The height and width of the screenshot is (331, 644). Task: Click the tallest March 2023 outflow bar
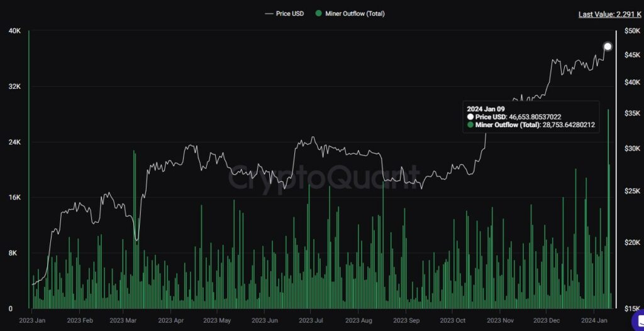tap(133, 230)
